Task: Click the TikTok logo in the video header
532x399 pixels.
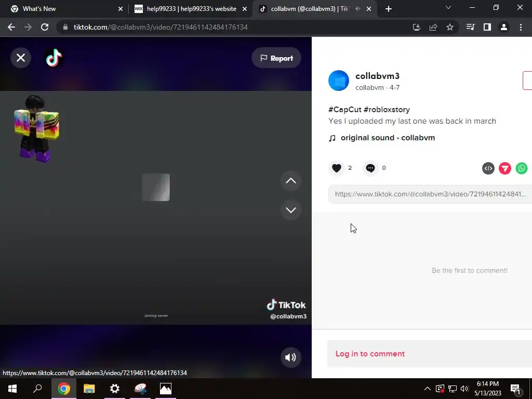Action: coord(54,58)
